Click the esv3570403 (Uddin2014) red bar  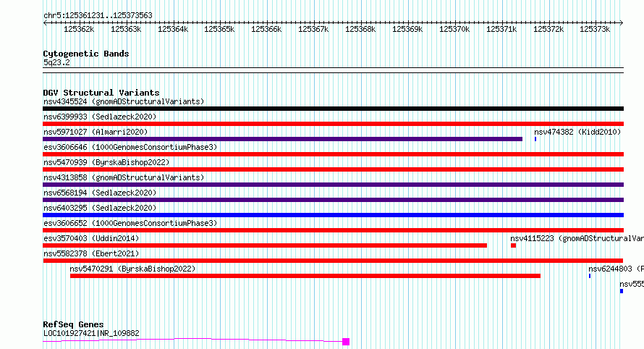click(x=265, y=245)
